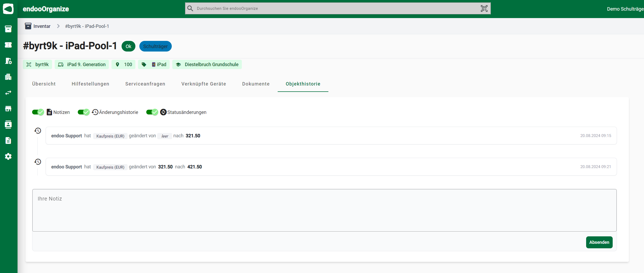Screen dimensions: 644x273
Task: Click the Diestelbruch Grundschule chip
Action: tap(207, 65)
